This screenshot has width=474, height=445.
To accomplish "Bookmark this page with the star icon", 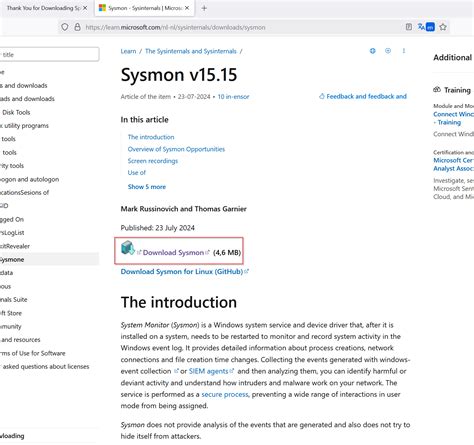I will [x=443, y=27].
